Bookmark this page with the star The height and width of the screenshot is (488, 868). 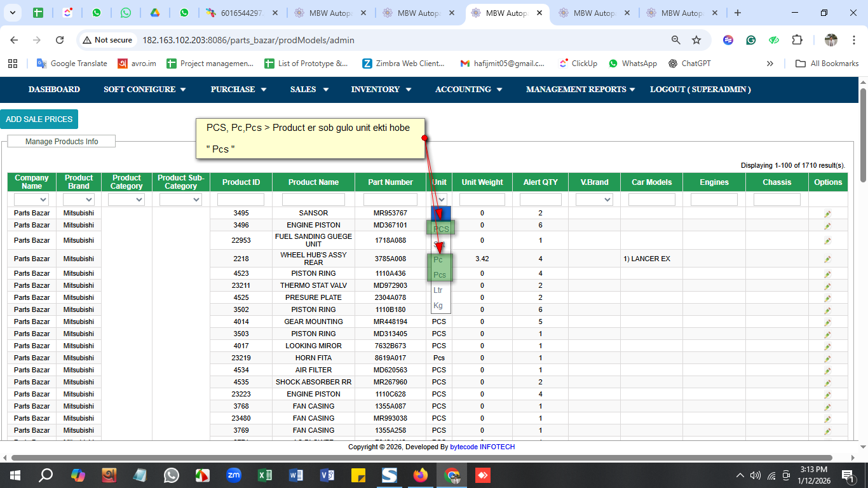696,40
